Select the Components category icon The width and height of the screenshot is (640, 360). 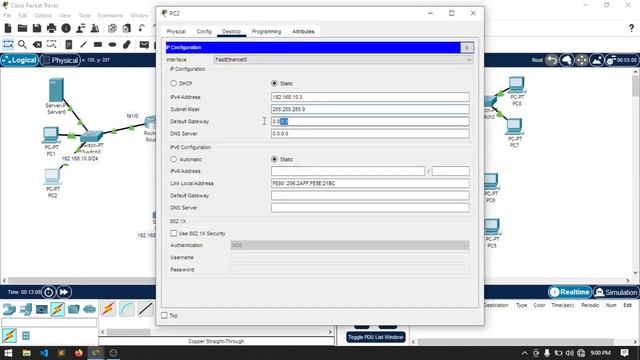[42, 309]
